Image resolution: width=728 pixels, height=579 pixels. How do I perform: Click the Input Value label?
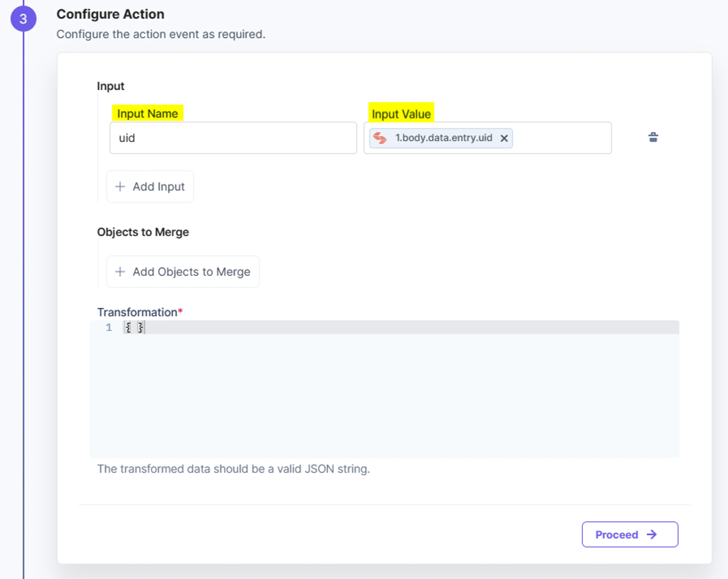(401, 114)
